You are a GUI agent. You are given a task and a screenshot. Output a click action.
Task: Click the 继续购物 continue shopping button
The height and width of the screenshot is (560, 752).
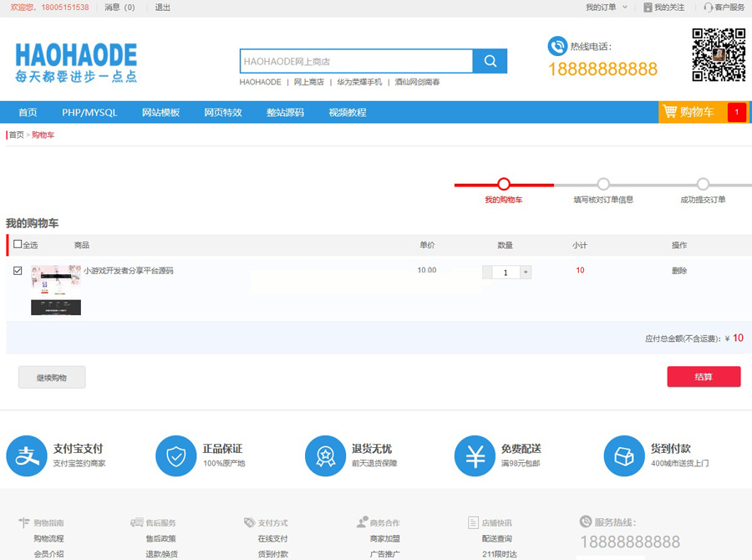coord(52,378)
